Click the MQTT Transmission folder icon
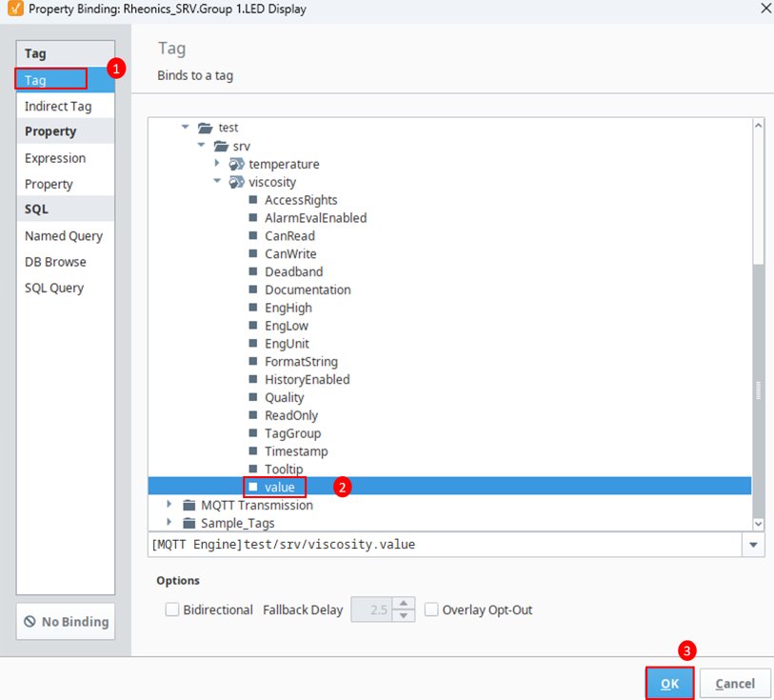The height and width of the screenshot is (700, 774). 189,505
